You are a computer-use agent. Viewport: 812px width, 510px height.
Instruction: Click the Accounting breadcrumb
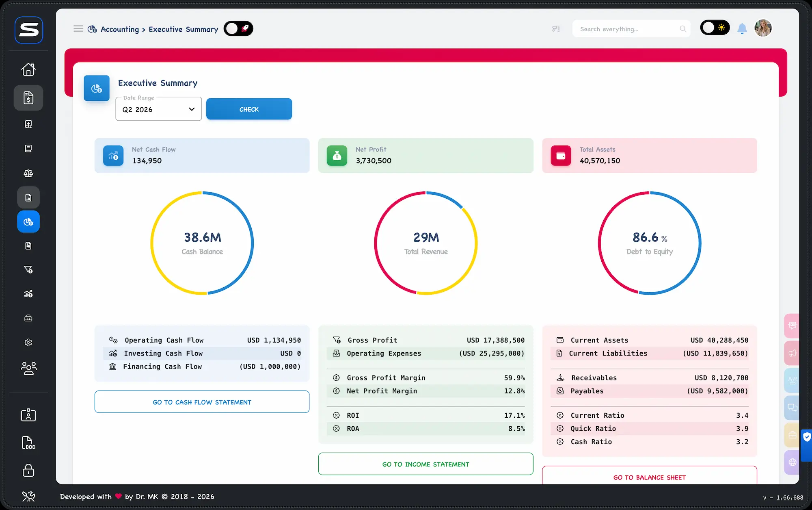click(x=120, y=29)
